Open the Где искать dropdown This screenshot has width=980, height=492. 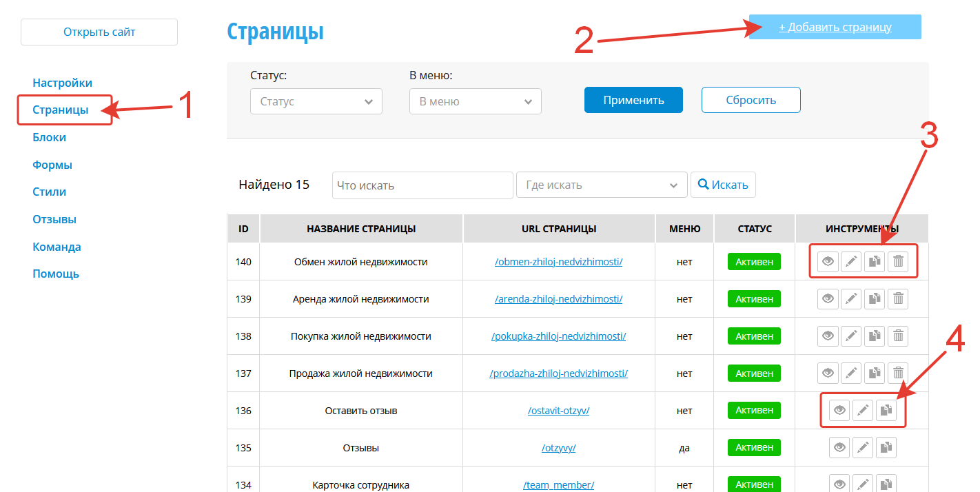pos(601,185)
